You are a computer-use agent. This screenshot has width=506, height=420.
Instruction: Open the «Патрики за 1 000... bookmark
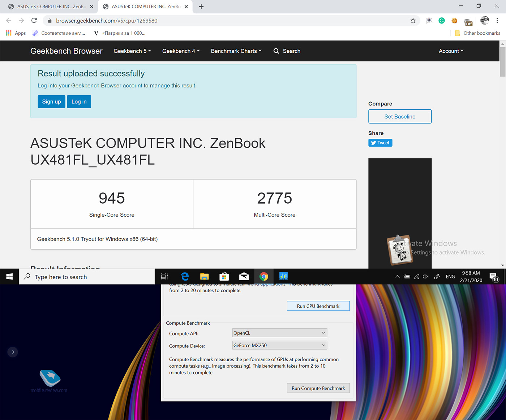tap(120, 33)
